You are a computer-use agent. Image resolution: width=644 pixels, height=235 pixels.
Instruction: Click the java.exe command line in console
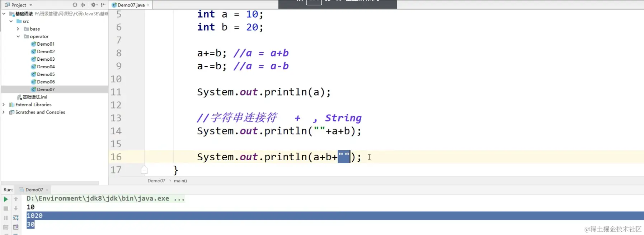pyautogui.click(x=105, y=198)
